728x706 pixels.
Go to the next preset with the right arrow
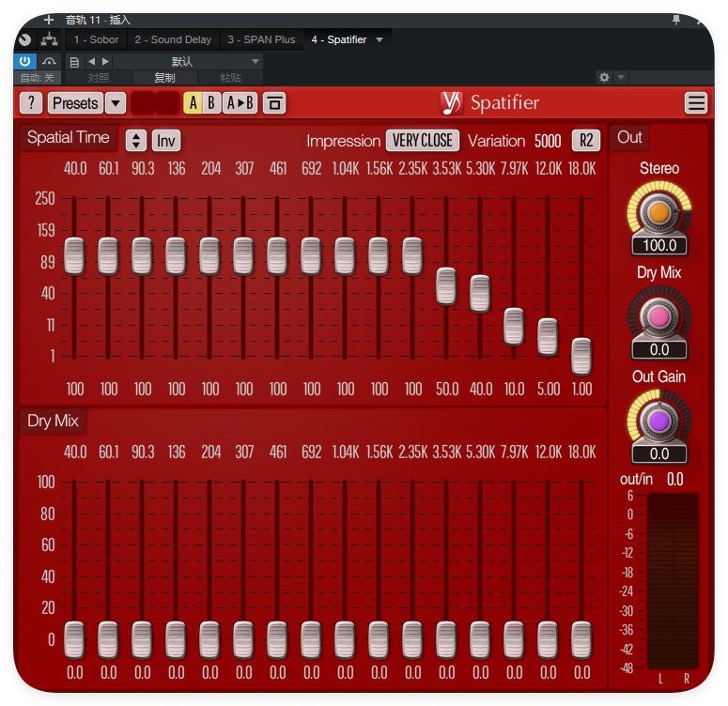pyautogui.click(x=105, y=61)
